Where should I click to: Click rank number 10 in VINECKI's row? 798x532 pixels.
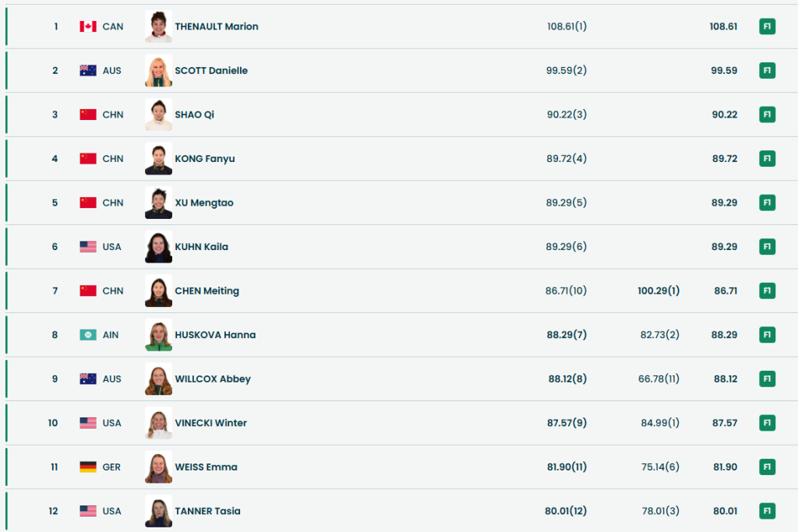click(53, 423)
